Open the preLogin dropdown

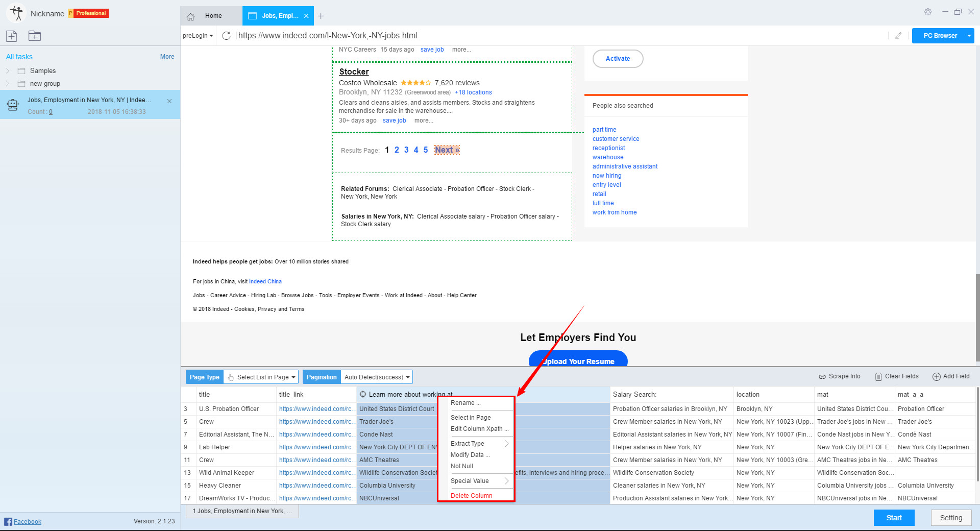pyautogui.click(x=198, y=36)
